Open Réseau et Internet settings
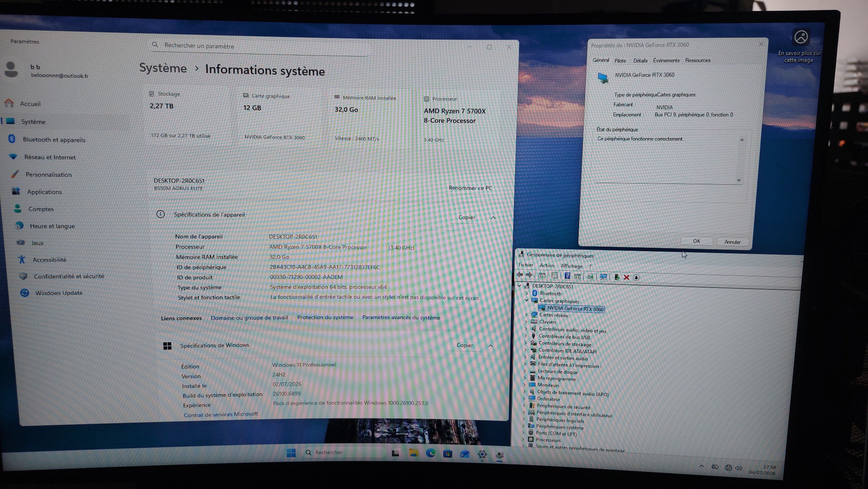Viewport: 868px width, 489px height. [50, 157]
